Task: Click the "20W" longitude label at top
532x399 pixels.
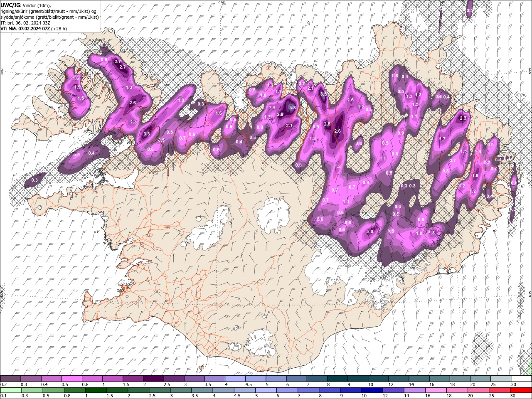Action: (221, 2)
